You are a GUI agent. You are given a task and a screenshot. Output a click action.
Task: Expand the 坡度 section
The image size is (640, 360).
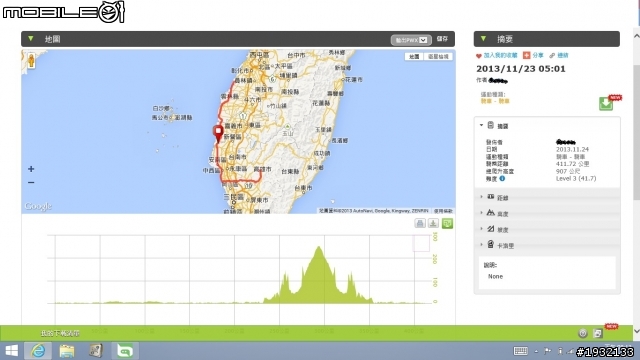click(x=547, y=229)
